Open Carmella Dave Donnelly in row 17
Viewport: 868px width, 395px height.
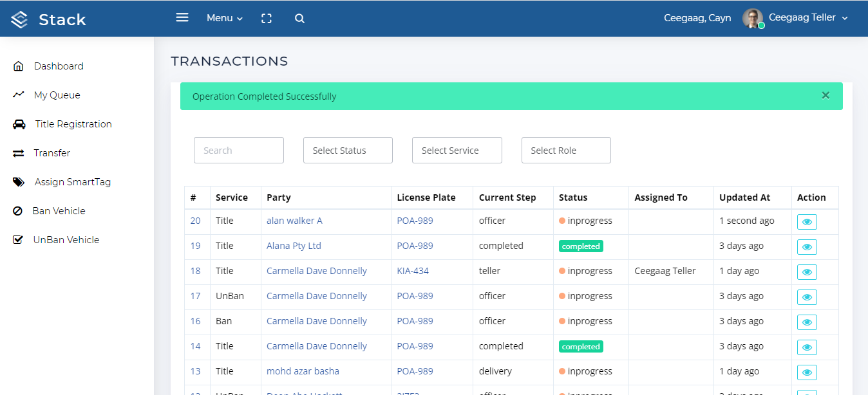coord(317,296)
